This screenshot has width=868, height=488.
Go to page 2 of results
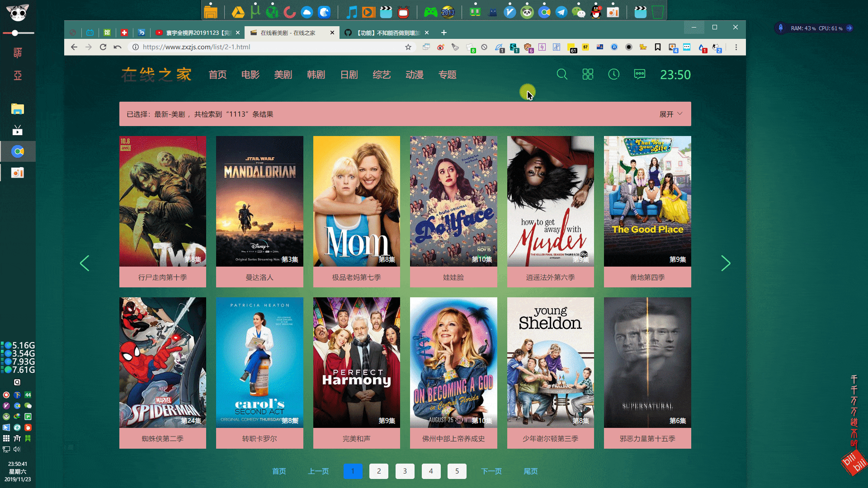(x=379, y=471)
